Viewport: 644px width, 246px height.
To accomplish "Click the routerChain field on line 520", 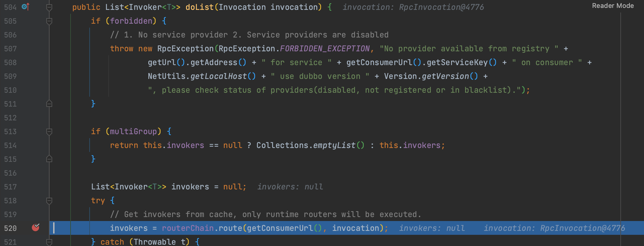I will [x=188, y=228].
